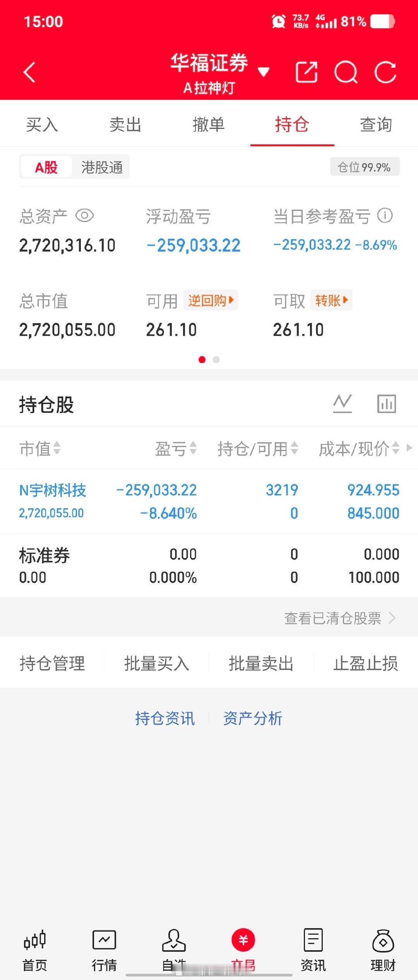Tap the first red page indicator dot
418x980 pixels.
click(202, 360)
